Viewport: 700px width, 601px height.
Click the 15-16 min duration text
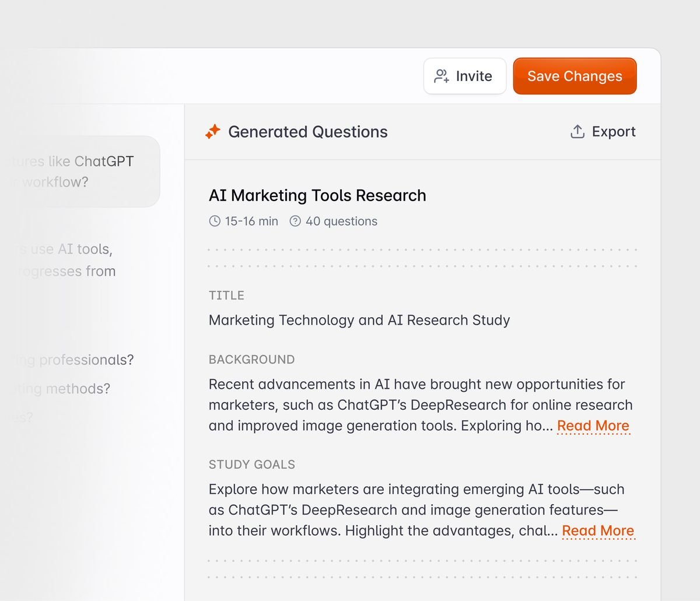251,221
